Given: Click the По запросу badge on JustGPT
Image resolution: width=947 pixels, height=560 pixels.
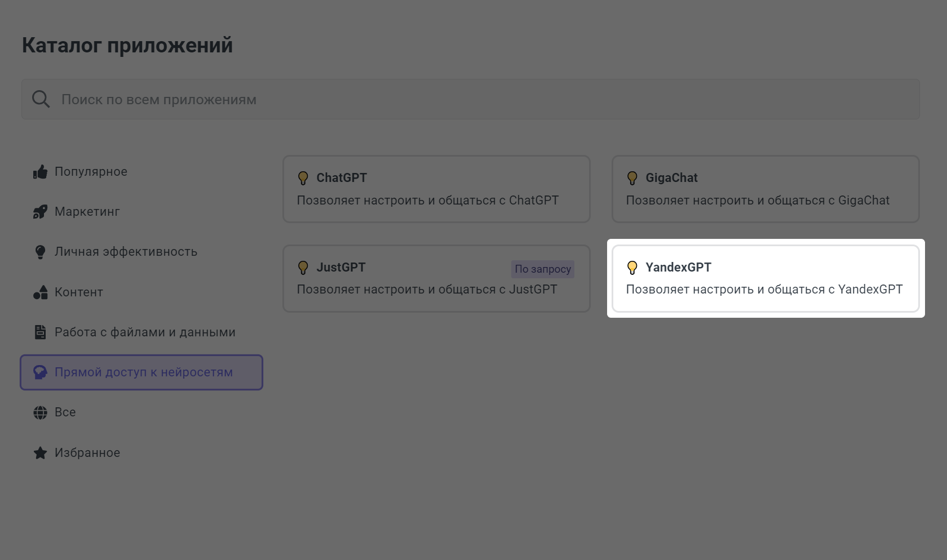Looking at the screenshot, I should 542,269.
